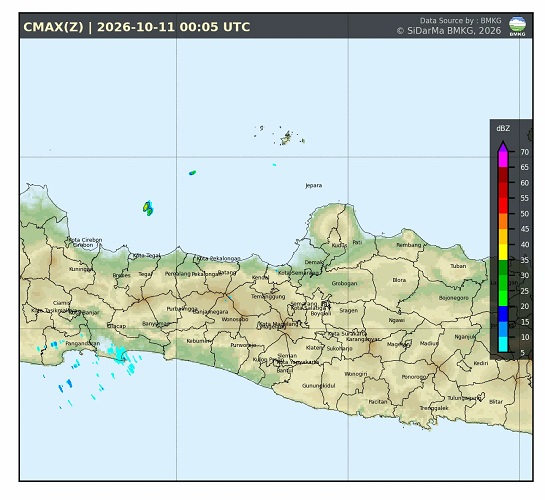Click the Batang map label
The image size is (545, 500).
(x=227, y=272)
